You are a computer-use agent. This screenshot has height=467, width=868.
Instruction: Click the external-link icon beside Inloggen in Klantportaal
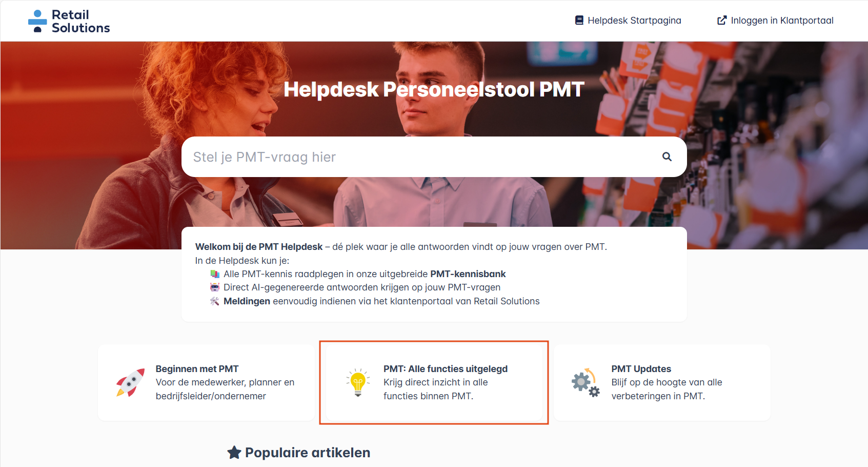tap(722, 21)
